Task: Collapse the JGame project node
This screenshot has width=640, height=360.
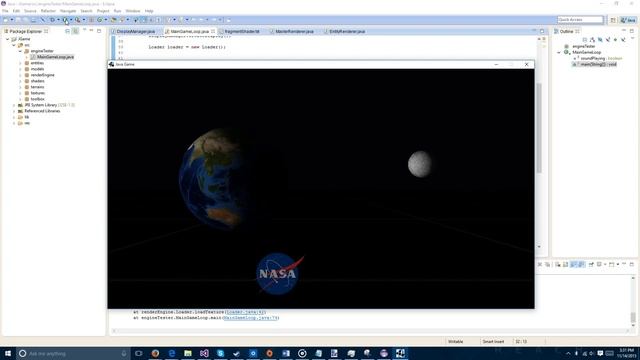Action: pyautogui.click(x=7, y=39)
